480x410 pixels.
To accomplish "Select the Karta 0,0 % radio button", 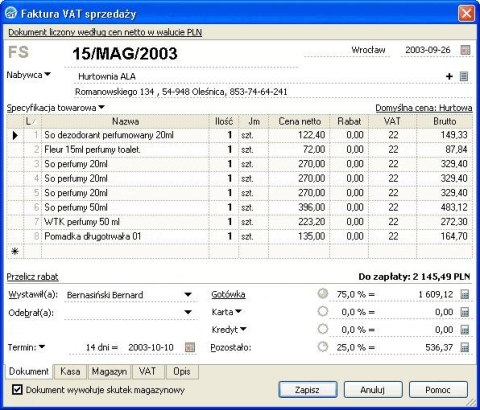I will pos(323,311).
